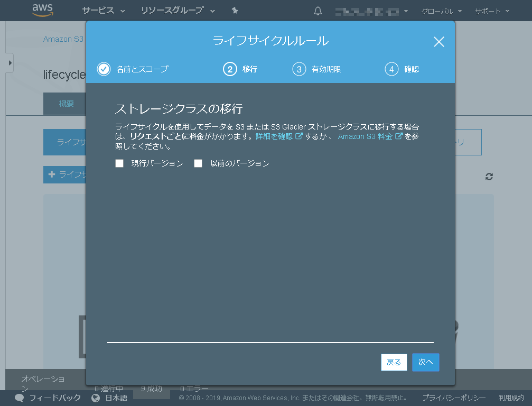The width and height of the screenshot is (532, 406).
Task: Open the サポート dropdown menu
Action: click(x=492, y=11)
